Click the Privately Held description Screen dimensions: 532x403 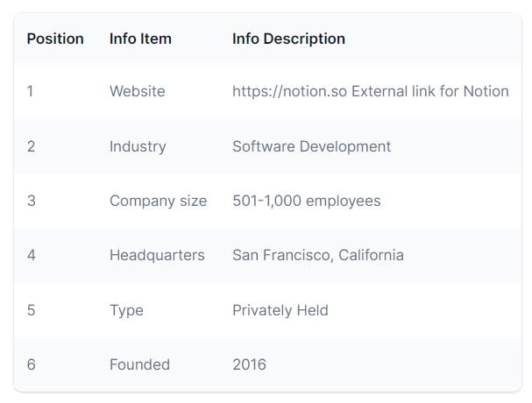pyautogui.click(x=280, y=310)
